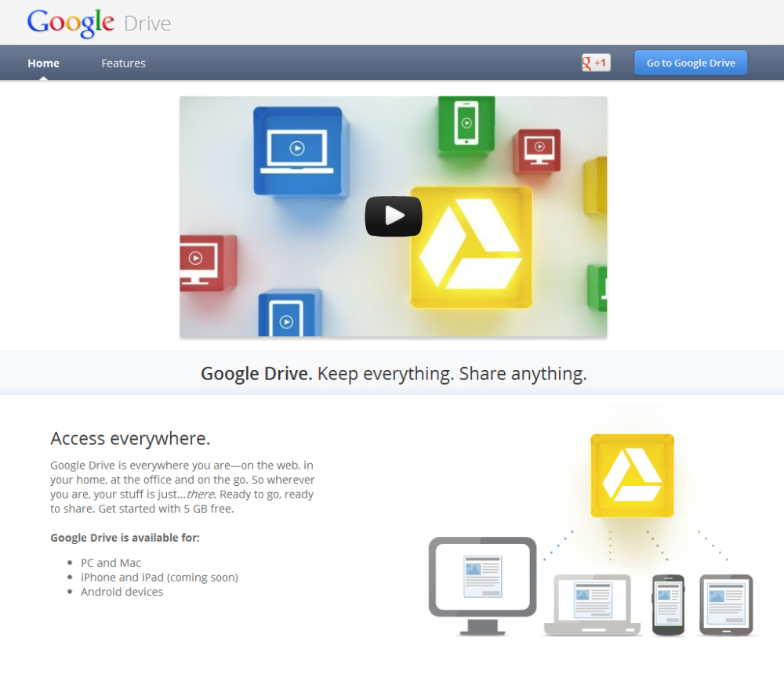Viewport: 784px width, 685px height.
Task: Click Go to Google Drive button
Action: (x=691, y=63)
